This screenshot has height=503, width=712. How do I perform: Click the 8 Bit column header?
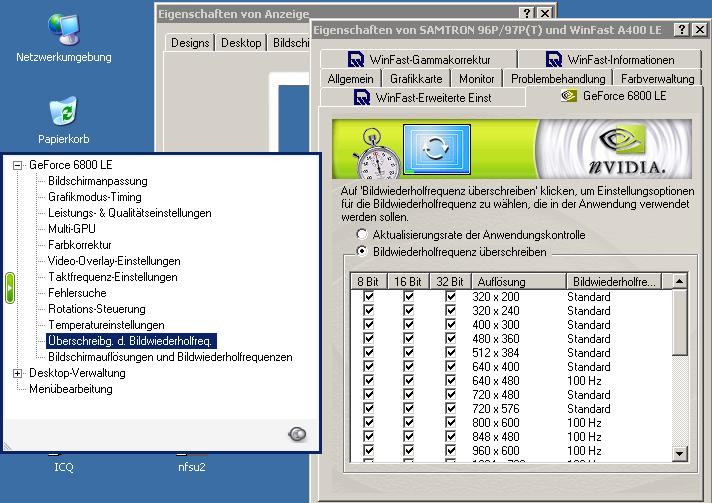369,281
